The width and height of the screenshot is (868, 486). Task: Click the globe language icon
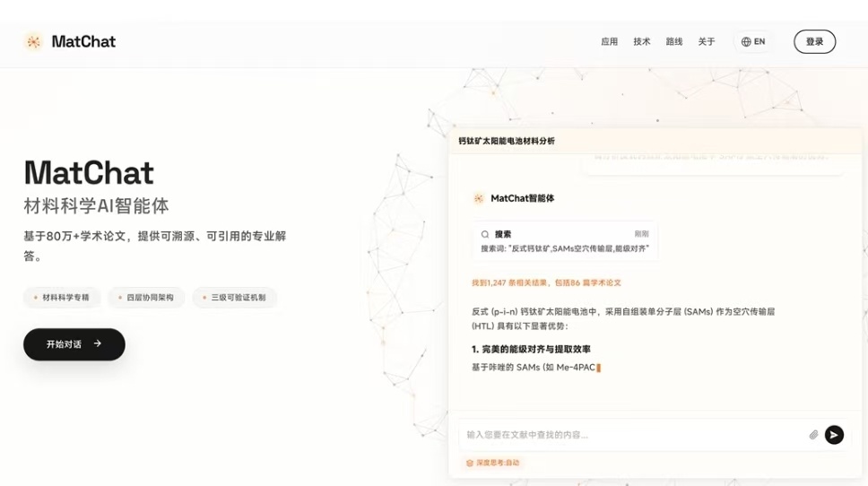tap(746, 42)
